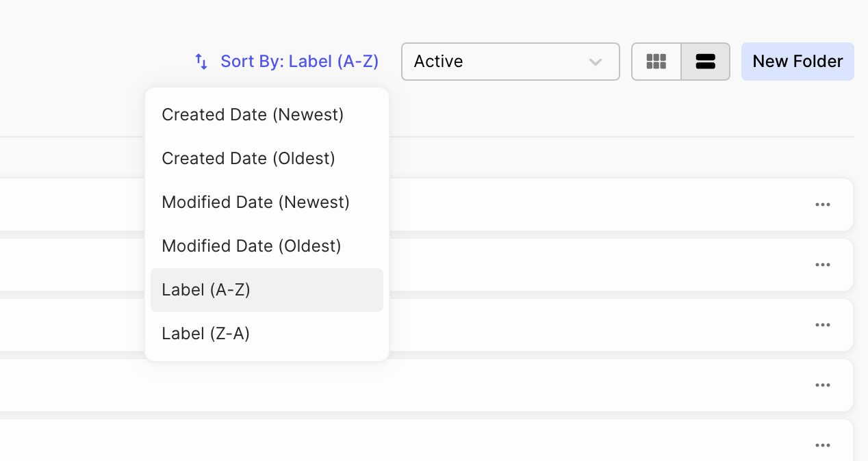Sort by Created Date (Newest)
Image resolution: width=868 pixels, height=461 pixels.
click(x=253, y=115)
